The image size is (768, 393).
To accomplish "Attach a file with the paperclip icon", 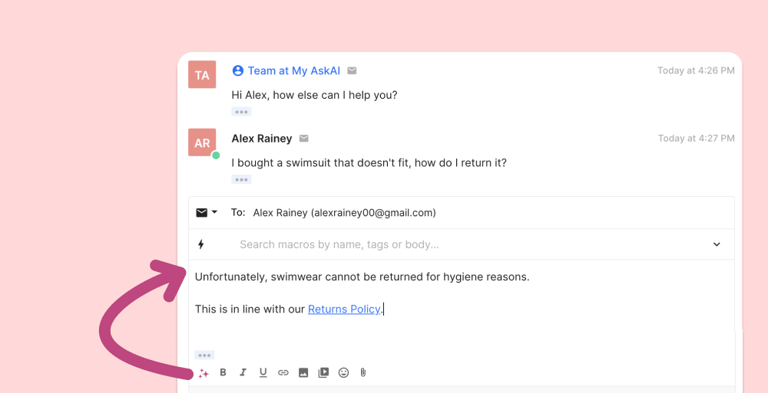I will (x=363, y=373).
